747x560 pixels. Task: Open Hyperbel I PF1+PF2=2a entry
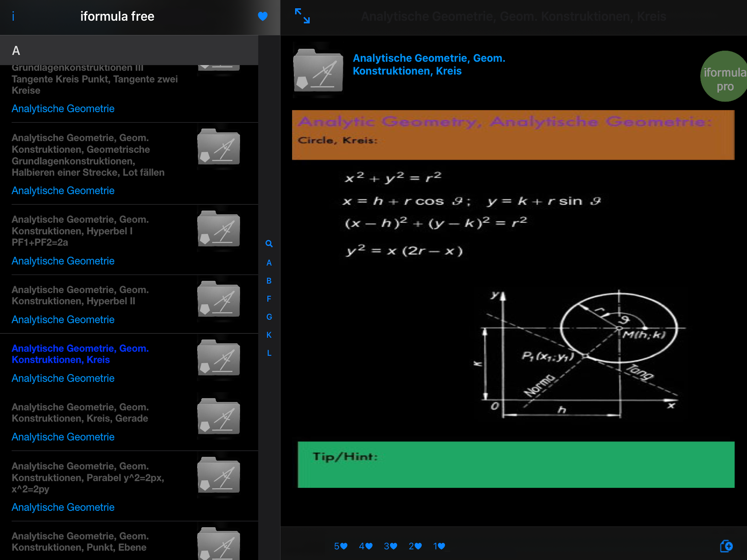point(80,231)
